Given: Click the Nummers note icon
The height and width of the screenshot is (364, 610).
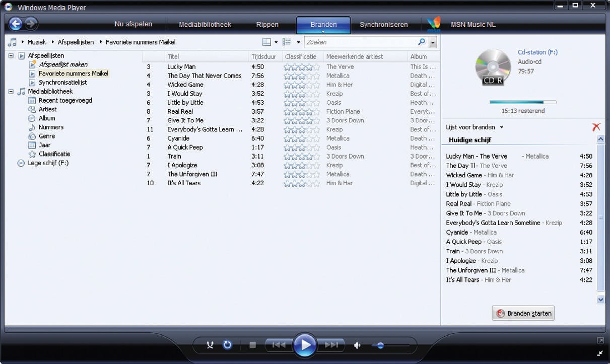Looking at the screenshot, I should pyautogui.click(x=32, y=127).
